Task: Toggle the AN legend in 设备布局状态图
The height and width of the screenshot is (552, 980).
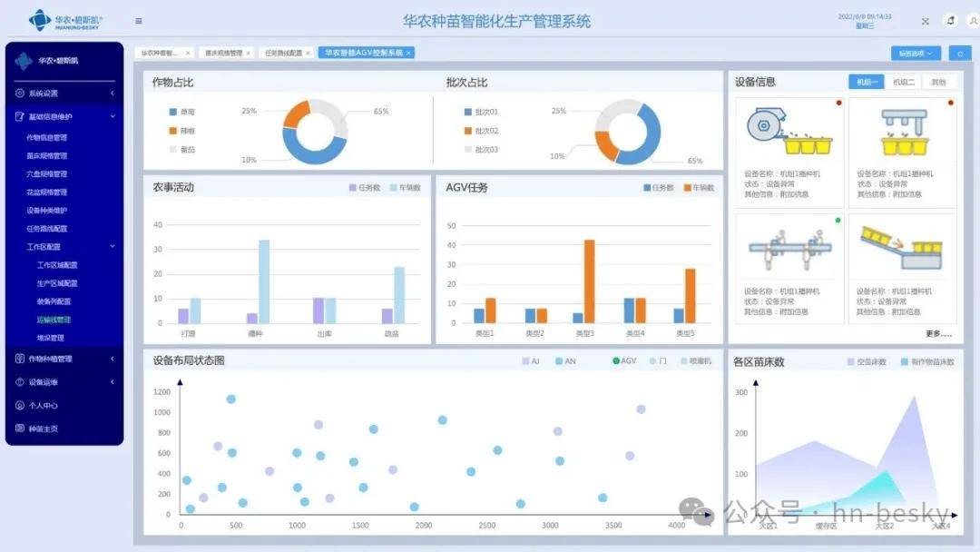Action: pyautogui.click(x=565, y=361)
